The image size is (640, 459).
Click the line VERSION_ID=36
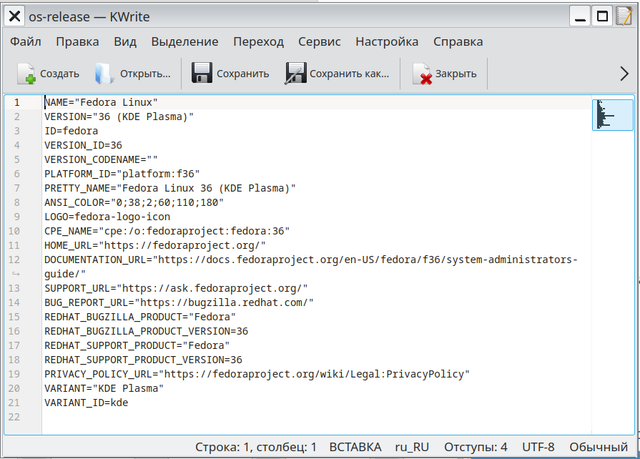(83, 145)
